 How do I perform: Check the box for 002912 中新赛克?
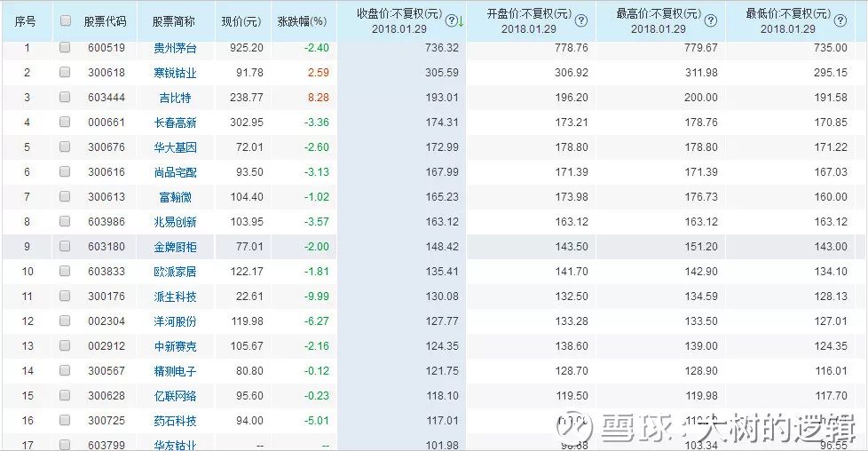(65, 345)
